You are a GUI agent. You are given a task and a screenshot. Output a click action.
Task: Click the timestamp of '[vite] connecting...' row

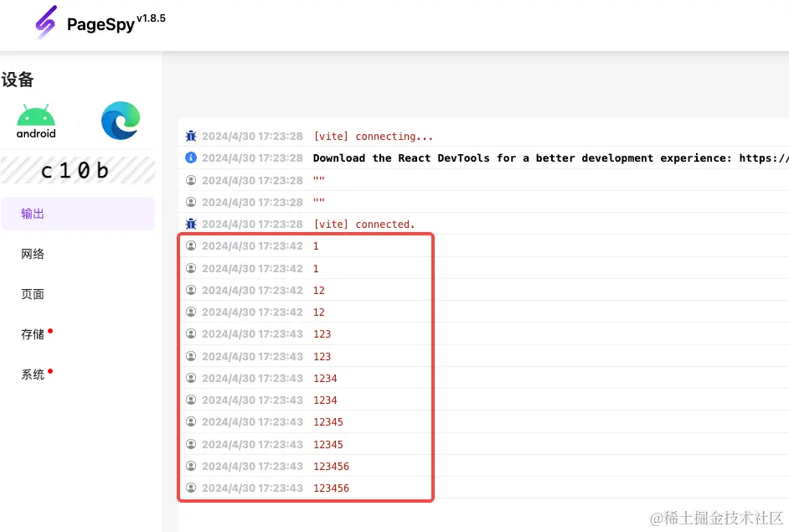pyautogui.click(x=253, y=137)
